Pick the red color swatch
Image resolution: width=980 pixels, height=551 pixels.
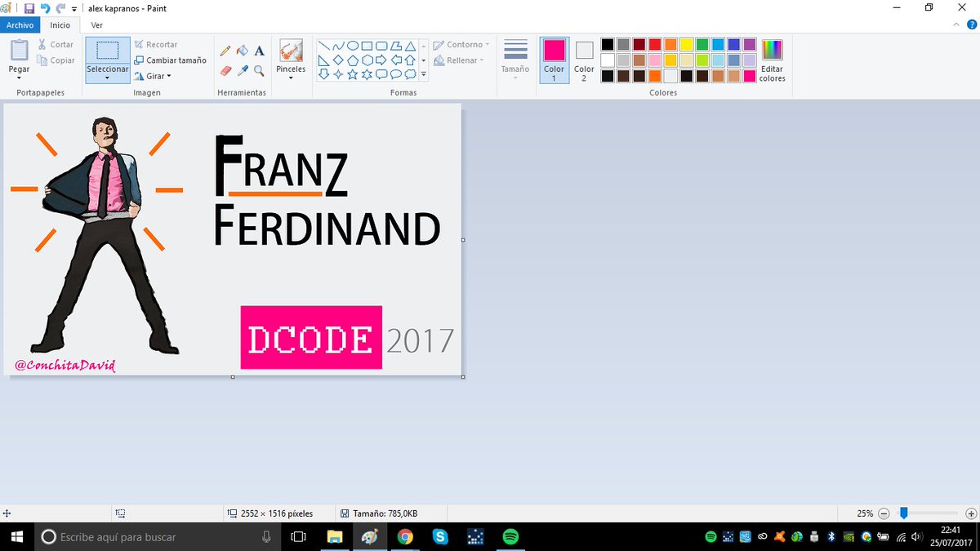coord(655,44)
